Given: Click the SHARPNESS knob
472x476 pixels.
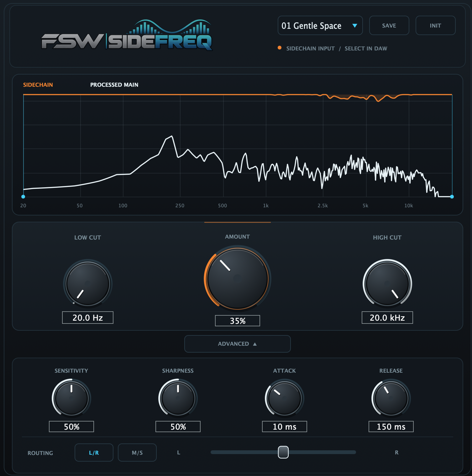Looking at the screenshot, I should click(178, 398).
